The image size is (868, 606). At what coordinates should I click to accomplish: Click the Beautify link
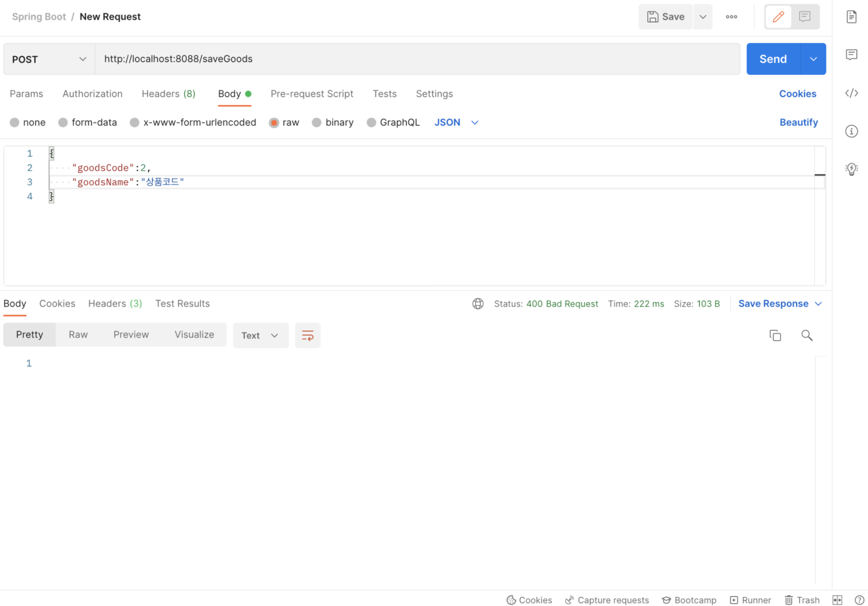tap(798, 122)
